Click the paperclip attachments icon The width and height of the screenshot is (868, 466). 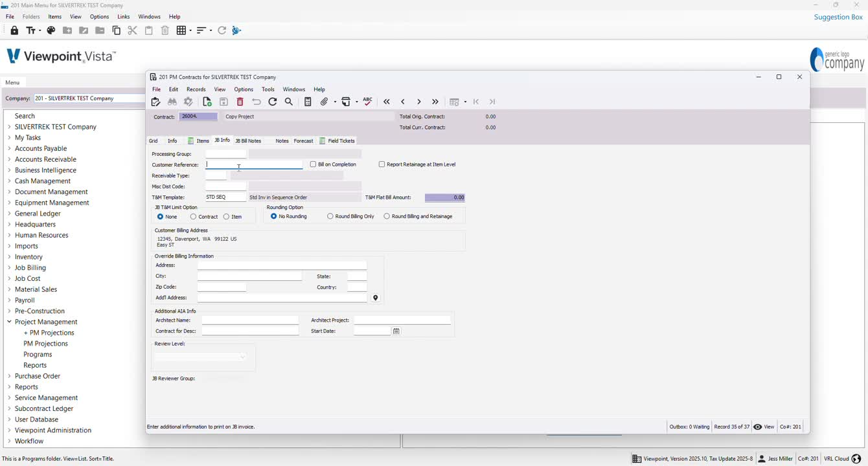[x=325, y=102]
